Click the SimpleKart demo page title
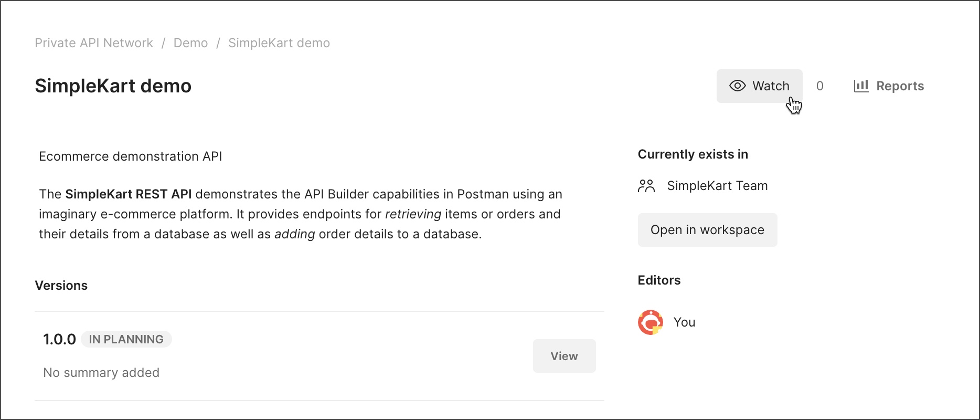 [x=113, y=86]
